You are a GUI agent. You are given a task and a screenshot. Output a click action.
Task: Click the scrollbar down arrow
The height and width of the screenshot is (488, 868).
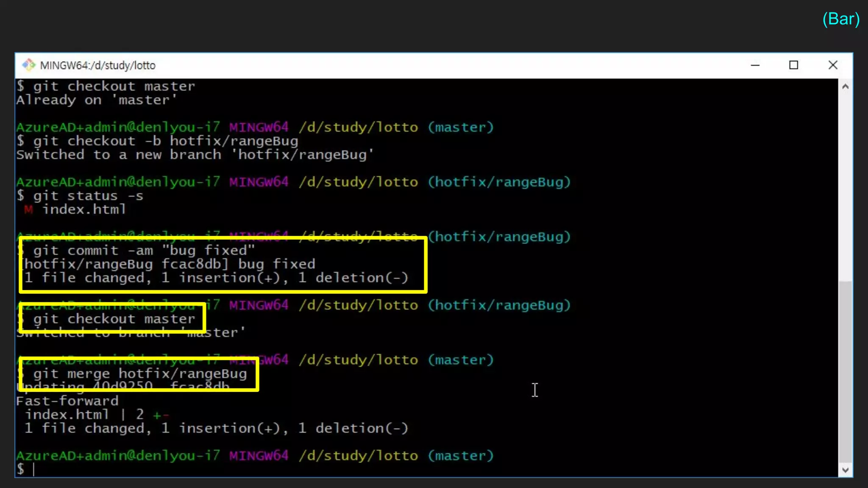845,469
